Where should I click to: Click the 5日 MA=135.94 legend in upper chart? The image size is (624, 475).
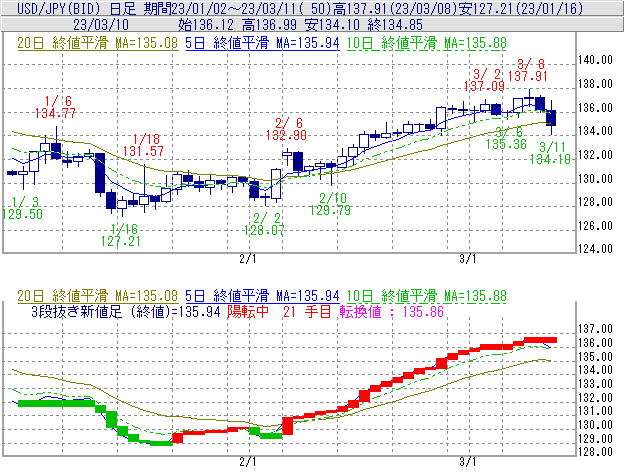[261, 44]
